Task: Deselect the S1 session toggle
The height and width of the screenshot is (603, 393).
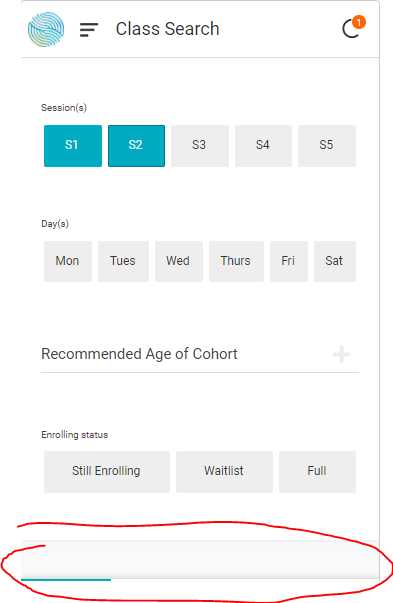Action: pos(73,146)
